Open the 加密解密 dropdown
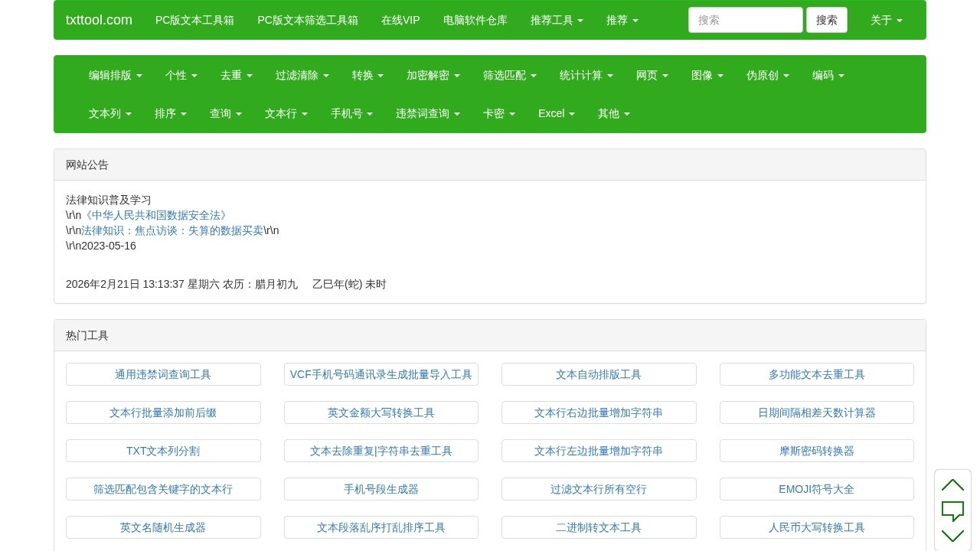Image resolution: width=980 pixels, height=551 pixels. pyautogui.click(x=433, y=75)
